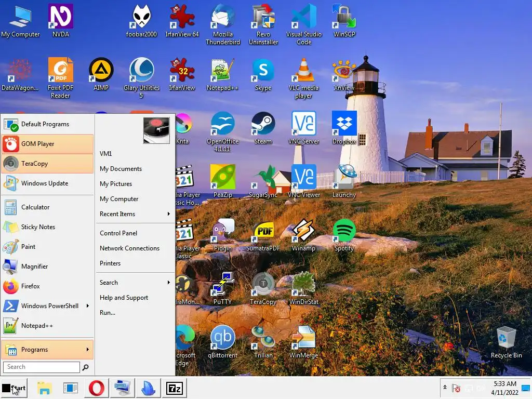532x399 pixels.
Task: Open the 32-bit IrfanView desktop shortcut
Action: (x=182, y=74)
